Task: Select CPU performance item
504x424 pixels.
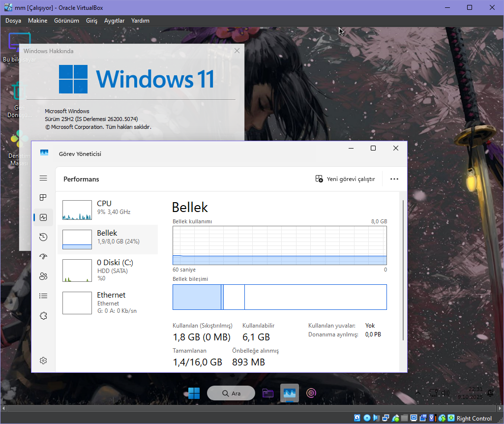Action: [x=108, y=210]
